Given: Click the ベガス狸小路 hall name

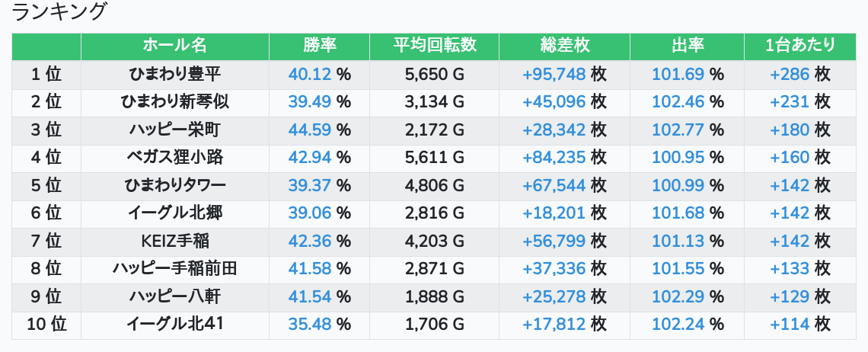Looking at the screenshot, I should pos(174,158).
